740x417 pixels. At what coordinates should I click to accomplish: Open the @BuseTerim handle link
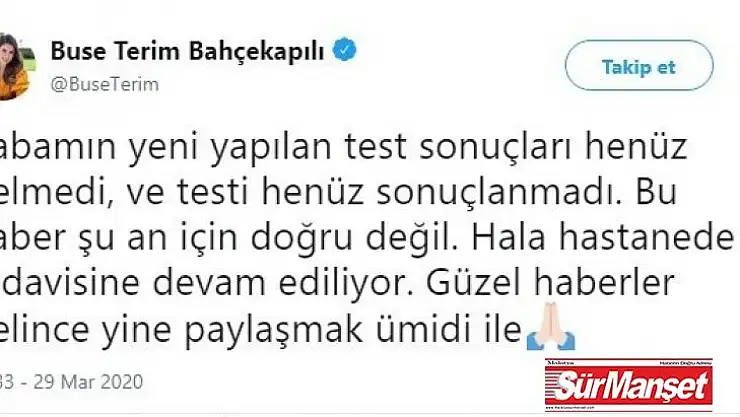tap(104, 84)
